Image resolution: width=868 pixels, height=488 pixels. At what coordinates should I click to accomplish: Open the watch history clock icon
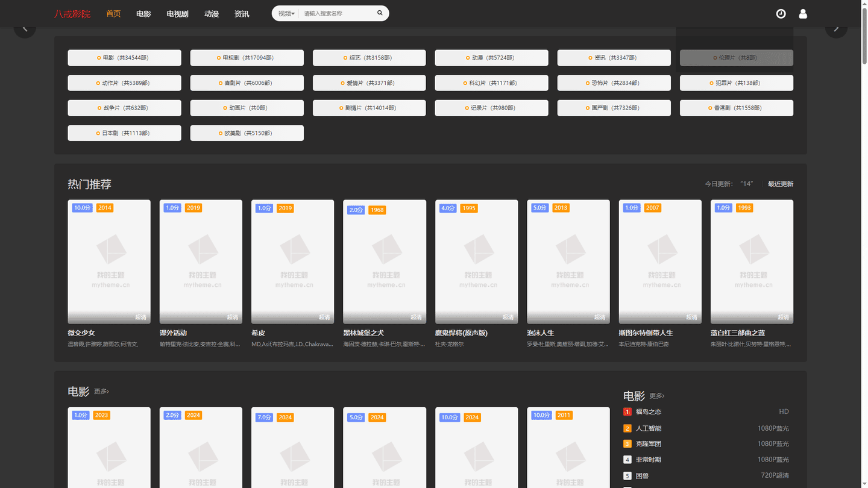tap(781, 13)
